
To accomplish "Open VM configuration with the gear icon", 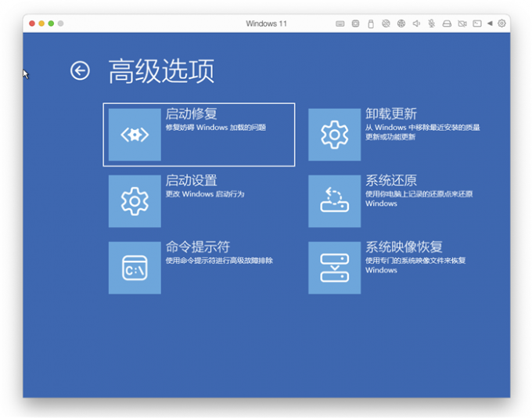I will click(501, 23).
